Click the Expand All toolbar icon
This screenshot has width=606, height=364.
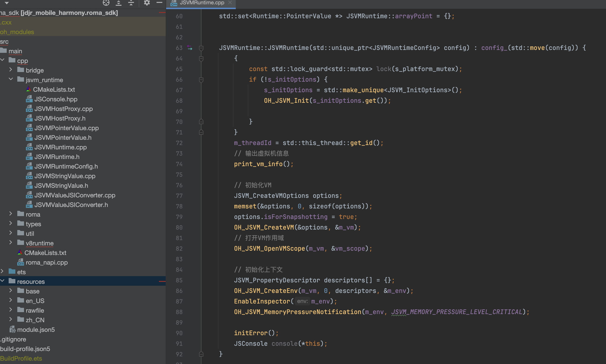(x=119, y=3)
